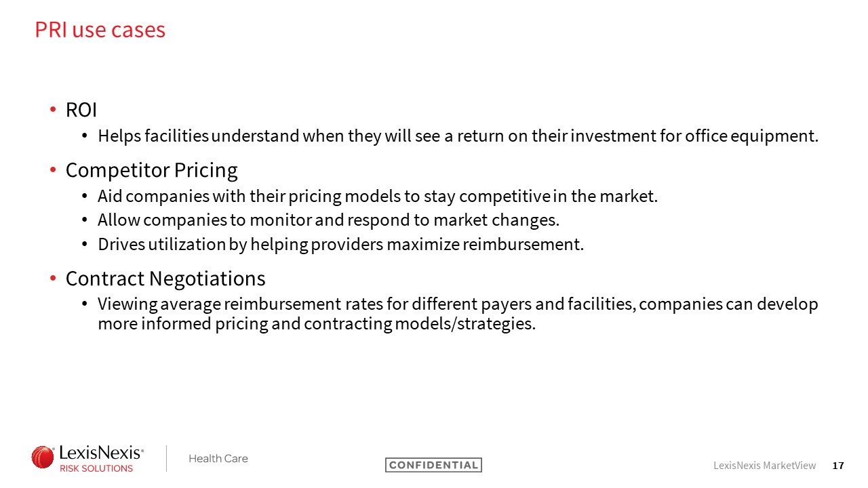Click the Health Care footer label
Viewport: 868px width, 488px height.
[218, 459]
